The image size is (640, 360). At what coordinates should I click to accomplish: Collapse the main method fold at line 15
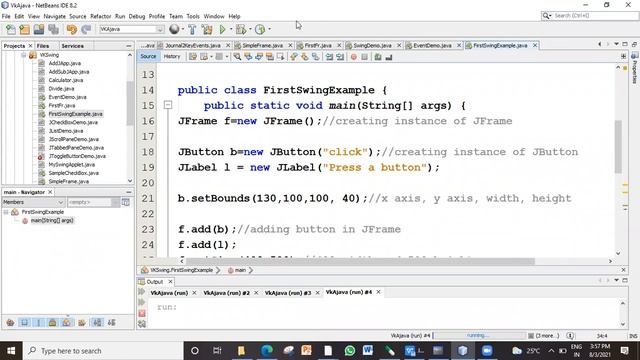[x=168, y=105]
